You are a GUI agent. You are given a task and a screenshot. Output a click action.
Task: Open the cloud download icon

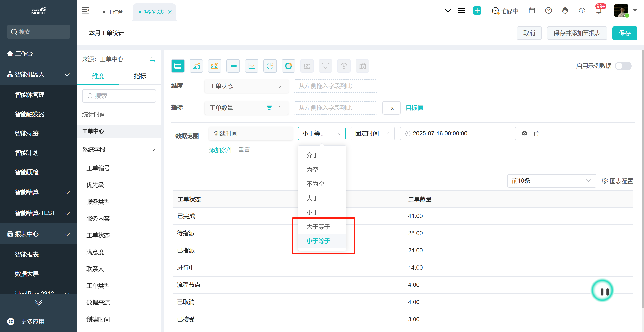[x=582, y=10]
